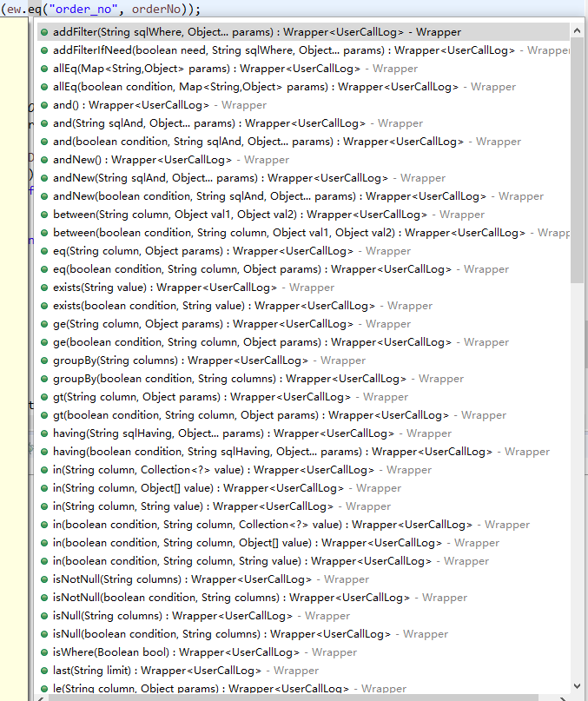Click the vertical scrollbar thumb of proposal list

click(x=577, y=161)
